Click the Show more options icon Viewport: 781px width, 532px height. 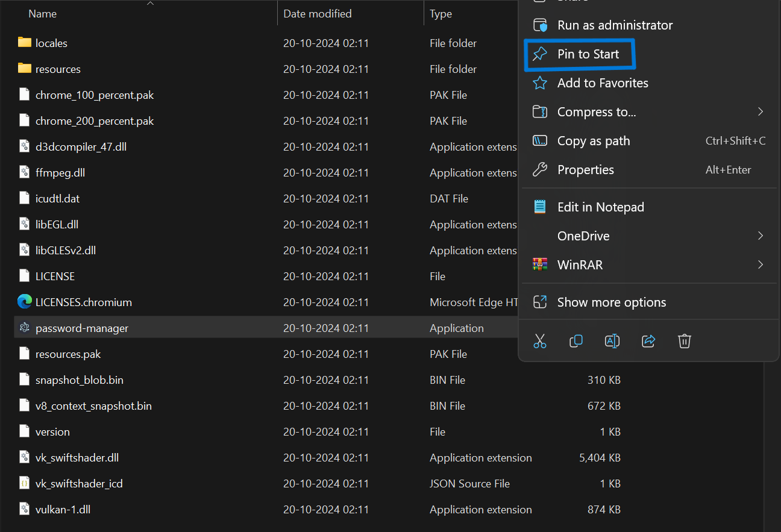tap(540, 302)
